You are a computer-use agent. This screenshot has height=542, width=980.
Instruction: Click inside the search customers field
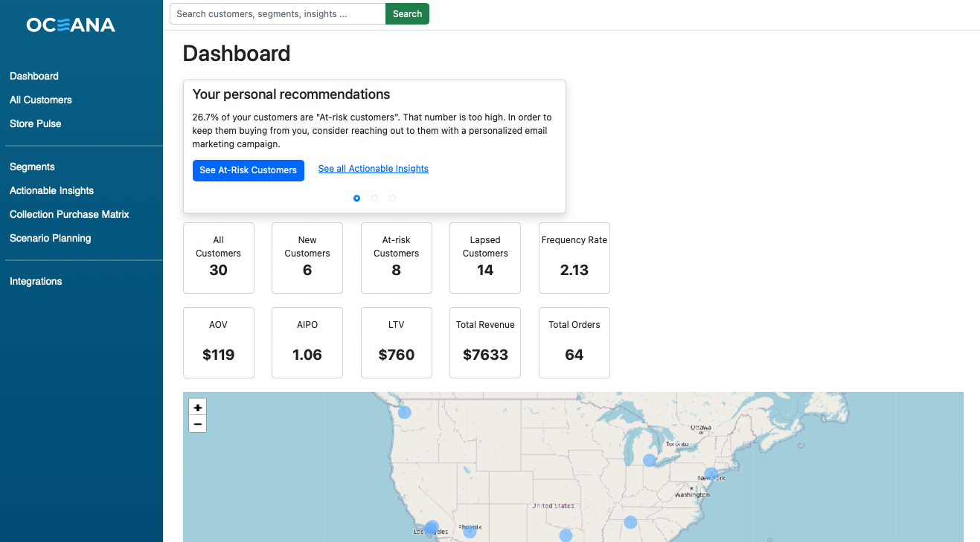[x=277, y=13]
